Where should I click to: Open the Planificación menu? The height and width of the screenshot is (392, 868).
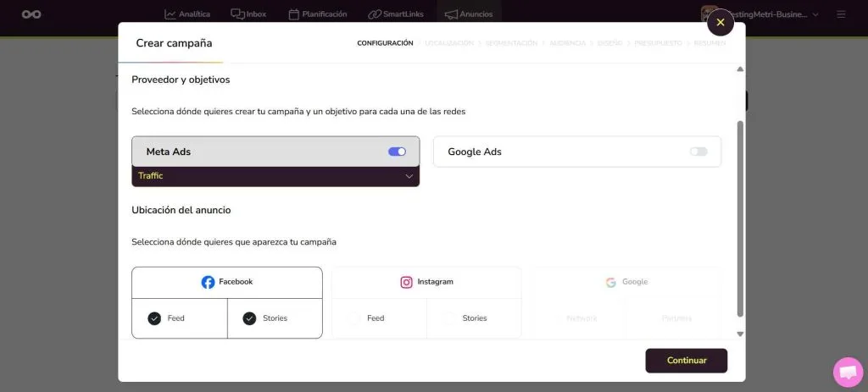[x=318, y=14]
